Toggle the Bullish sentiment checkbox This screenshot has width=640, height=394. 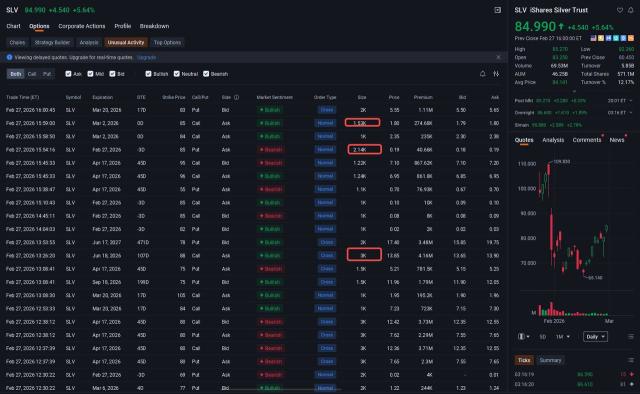tap(149, 74)
